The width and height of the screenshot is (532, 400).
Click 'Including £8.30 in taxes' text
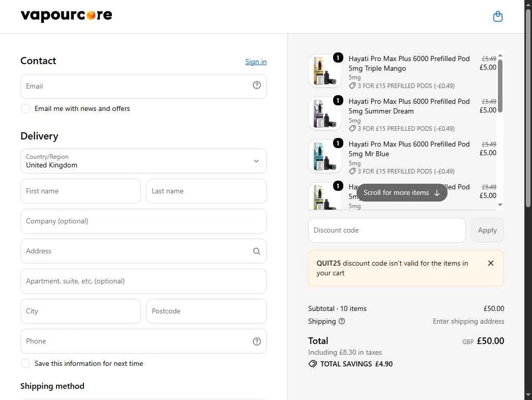(x=345, y=353)
